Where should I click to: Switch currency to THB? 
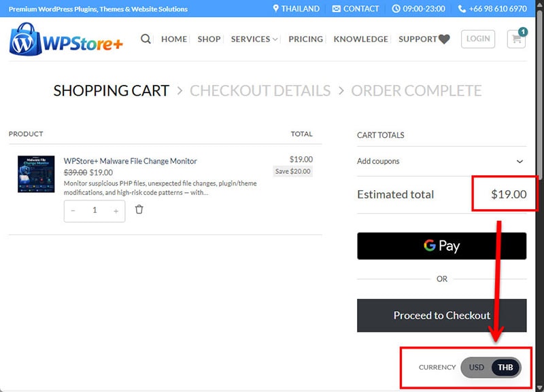tap(505, 368)
